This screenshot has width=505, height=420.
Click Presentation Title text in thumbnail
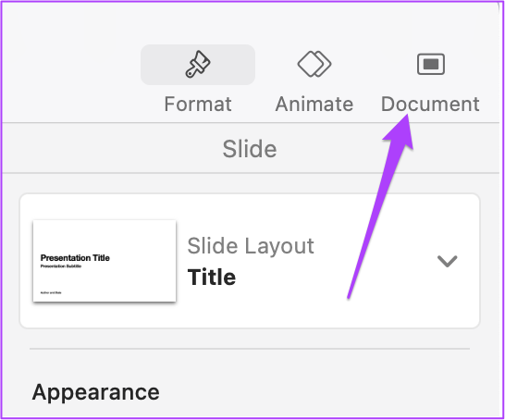(75, 258)
